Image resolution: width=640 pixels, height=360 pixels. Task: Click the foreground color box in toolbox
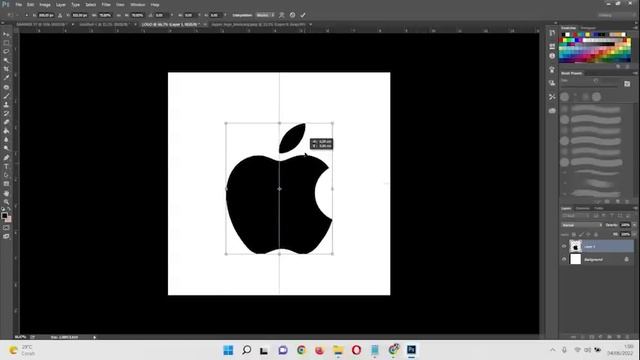tap(4, 215)
